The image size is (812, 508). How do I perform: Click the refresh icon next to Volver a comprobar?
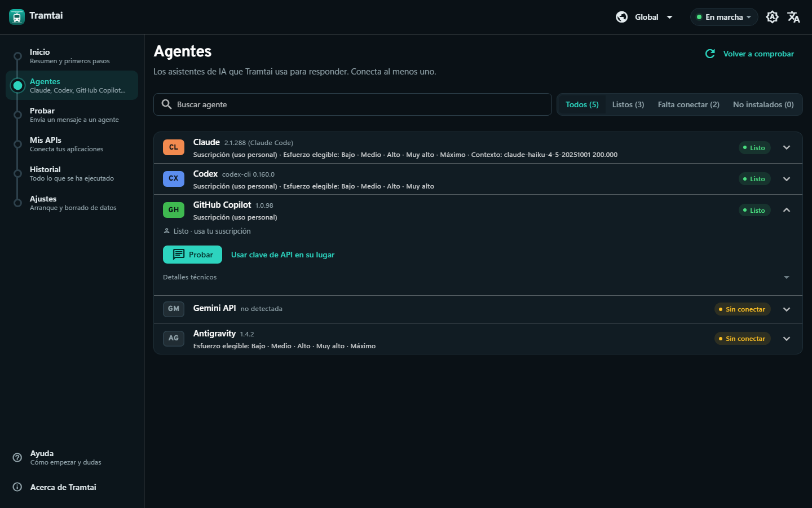click(710, 54)
